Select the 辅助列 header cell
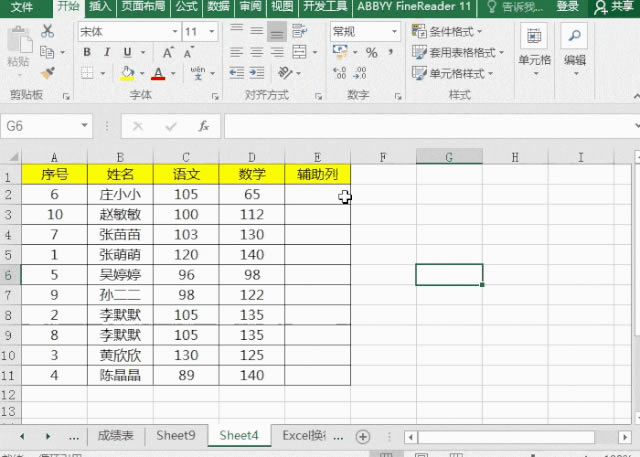Viewport: 640px width, 457px height. pyautogui.click(x=317, y=174)
